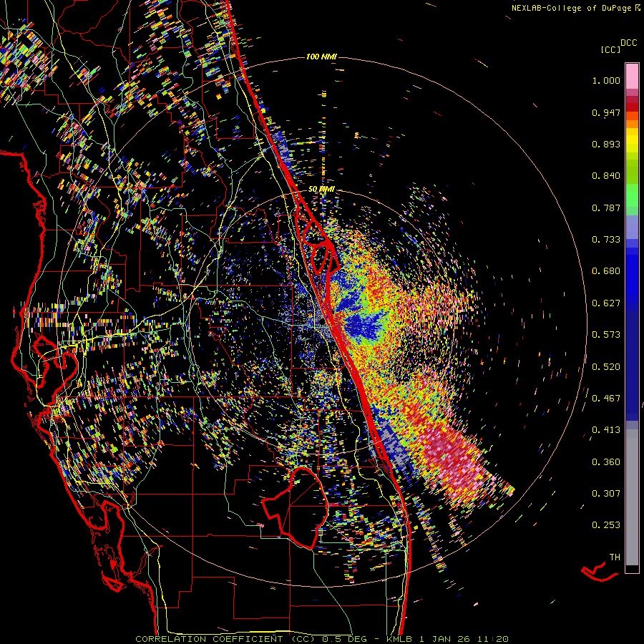Click the 0.573 legend value
The height and width of the screenshot is (644, 644).
pos(606,335)
